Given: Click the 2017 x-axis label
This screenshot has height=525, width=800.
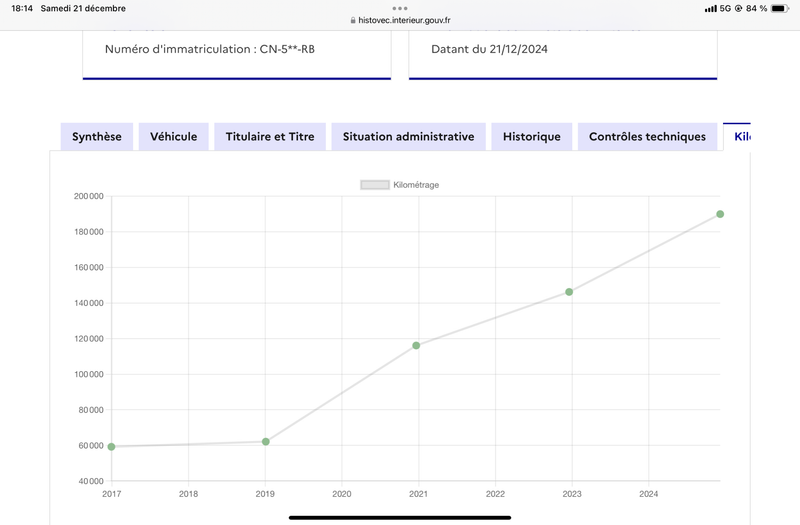Looking at the screenshot, I should 111,494.
